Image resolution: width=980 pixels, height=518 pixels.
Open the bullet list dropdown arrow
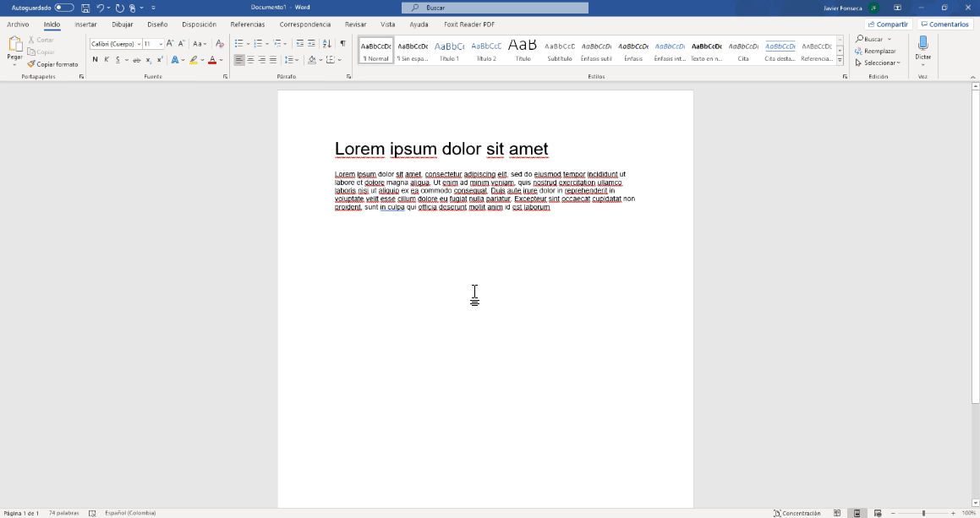[248, 44]
